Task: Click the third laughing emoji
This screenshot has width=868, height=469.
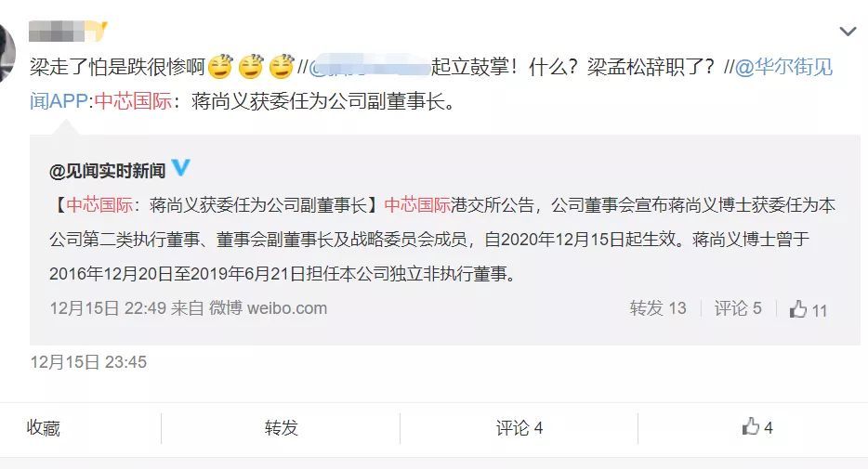Action: 282,67
